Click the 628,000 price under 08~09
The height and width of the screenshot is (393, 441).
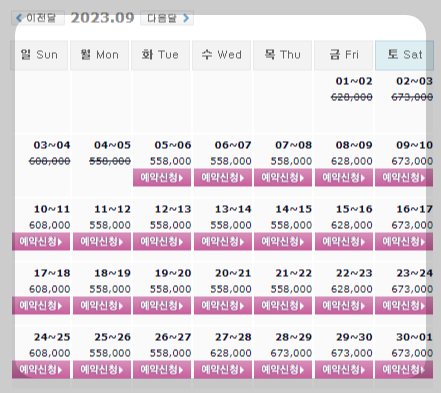click(x=352, y=161)
